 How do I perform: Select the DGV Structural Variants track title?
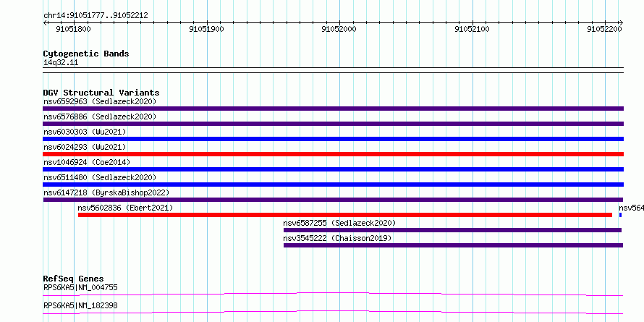point(101,93)
